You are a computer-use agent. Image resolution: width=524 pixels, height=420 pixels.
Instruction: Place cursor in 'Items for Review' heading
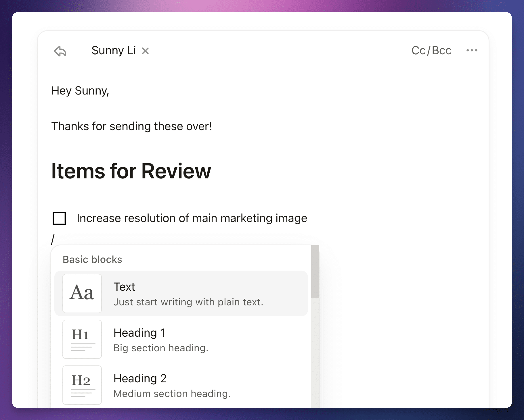tap(131, 171)
